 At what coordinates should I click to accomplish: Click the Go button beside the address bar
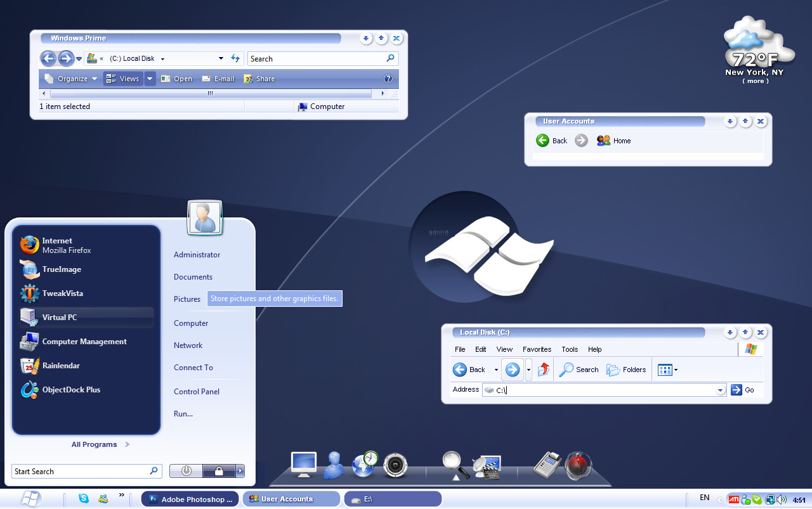pyautogui.click(x=742, y=390)
